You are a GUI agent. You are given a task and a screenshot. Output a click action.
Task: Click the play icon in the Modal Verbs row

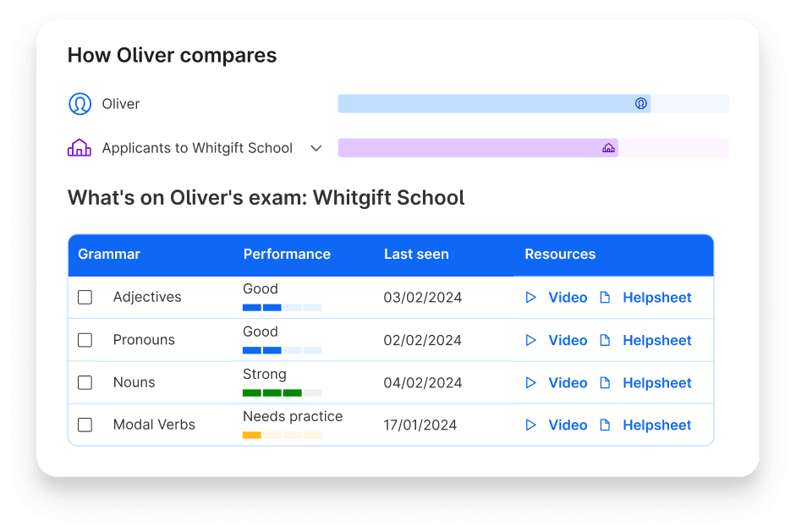pos(531,425)
